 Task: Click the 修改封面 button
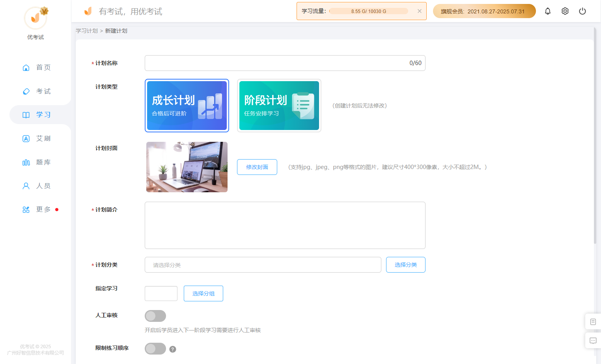[257, 167]
